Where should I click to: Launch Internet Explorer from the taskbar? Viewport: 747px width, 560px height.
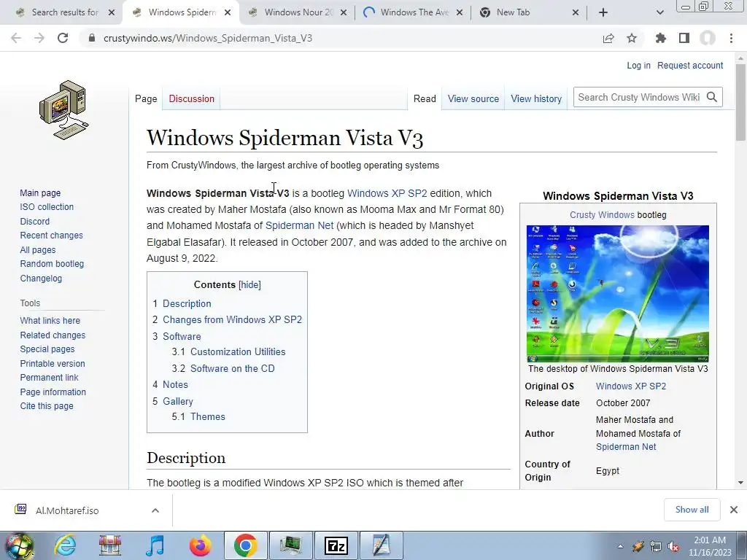[x=65, y=545]
